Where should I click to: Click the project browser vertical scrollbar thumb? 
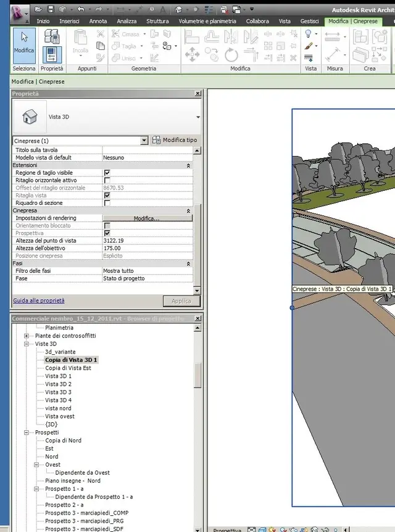click(197, 375)
